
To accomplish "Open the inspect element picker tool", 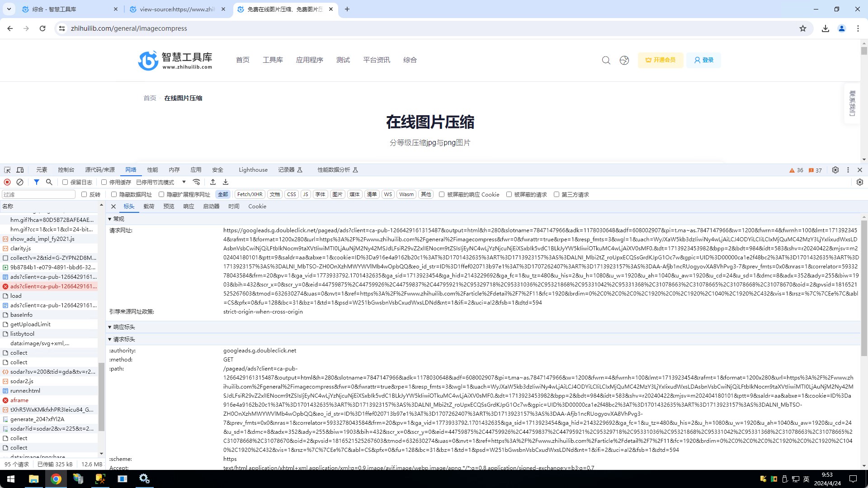I will 7,170.
